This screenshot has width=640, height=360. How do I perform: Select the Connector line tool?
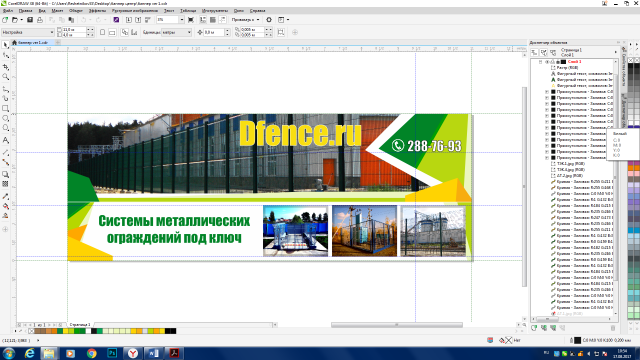[x=5, y=162]
